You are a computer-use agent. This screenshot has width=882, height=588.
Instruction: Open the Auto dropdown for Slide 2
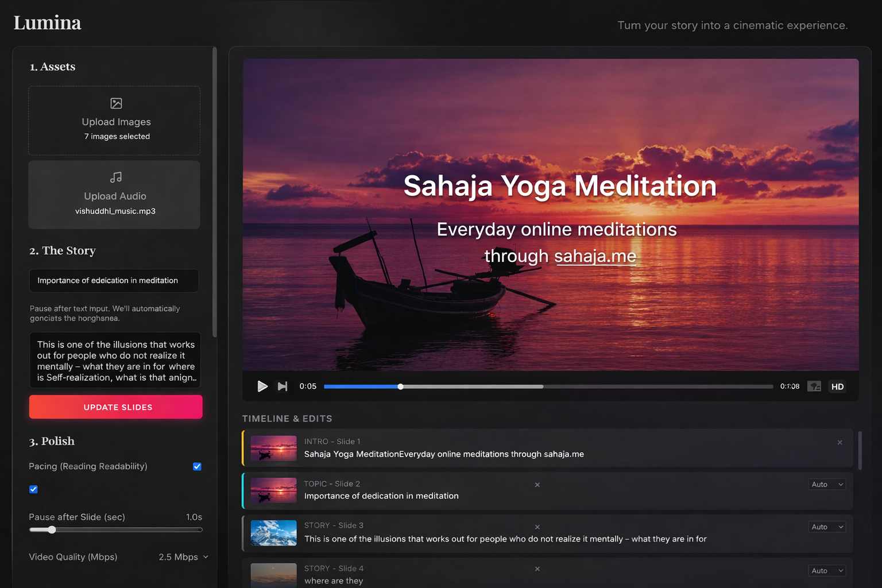(827, 485)
